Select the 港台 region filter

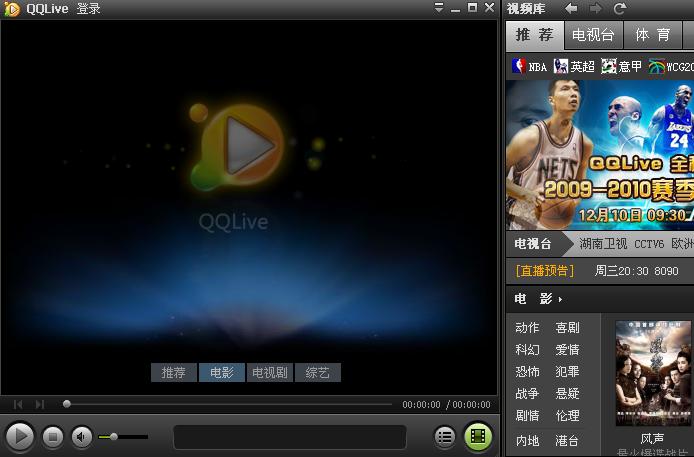567,441
